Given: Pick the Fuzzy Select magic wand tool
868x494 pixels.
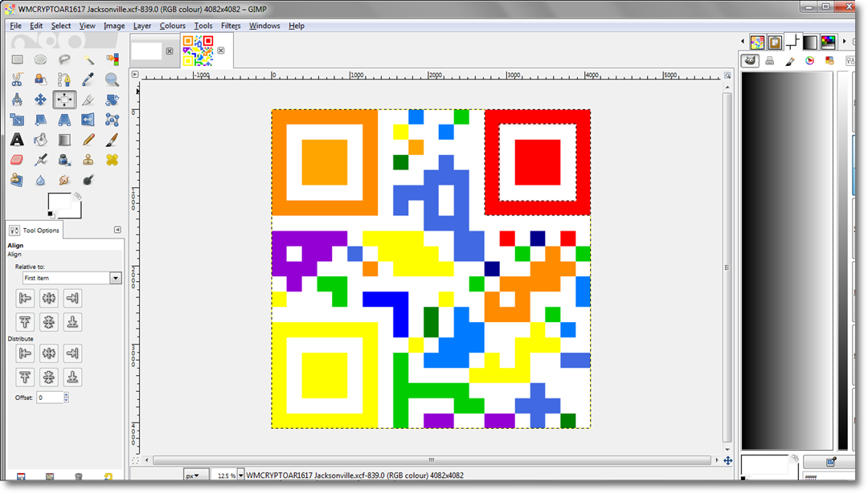Looking at the screenshot, I should pyautogui.click(x=88, y=59).
